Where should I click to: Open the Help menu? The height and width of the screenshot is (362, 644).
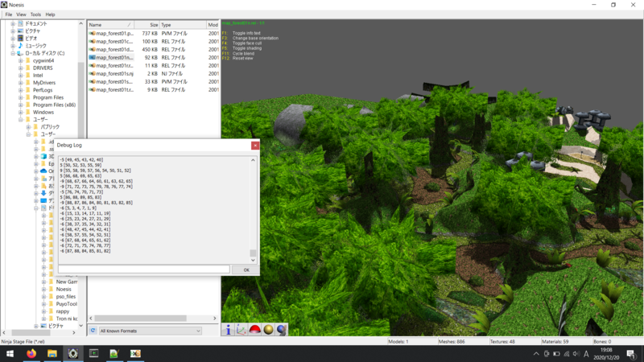click(x=50, y=14)
